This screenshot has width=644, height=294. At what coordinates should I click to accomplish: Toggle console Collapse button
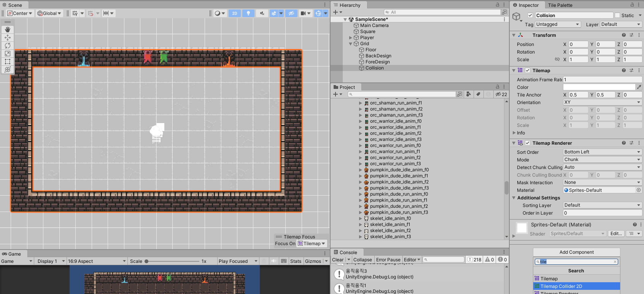coord(363,260)
